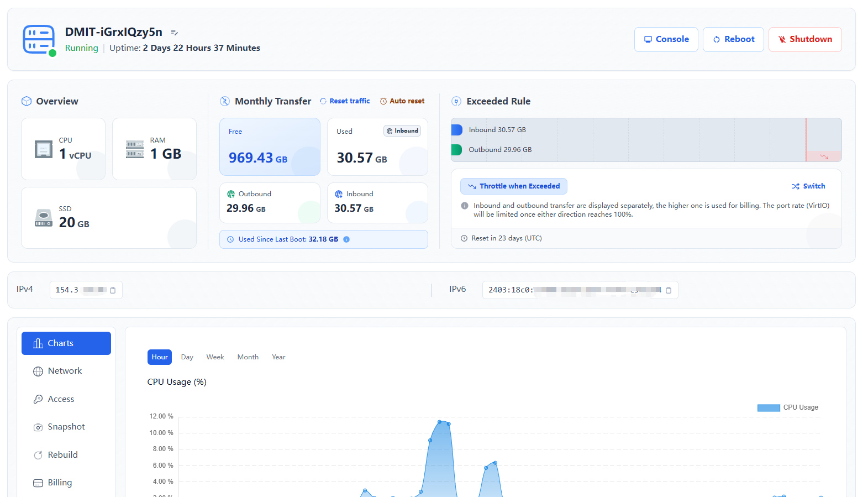Select the Month chart range
This screenshot has height=497, width=868.
(248, 357)
